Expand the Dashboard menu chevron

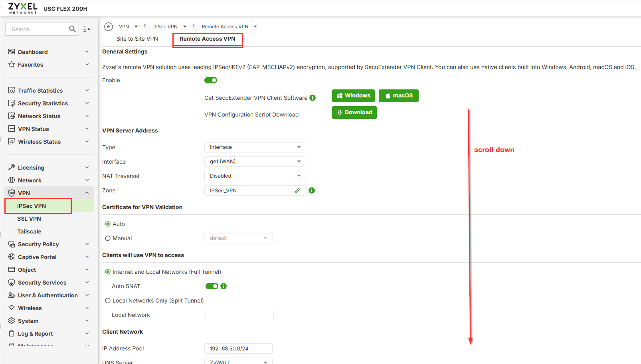point(87,52)
